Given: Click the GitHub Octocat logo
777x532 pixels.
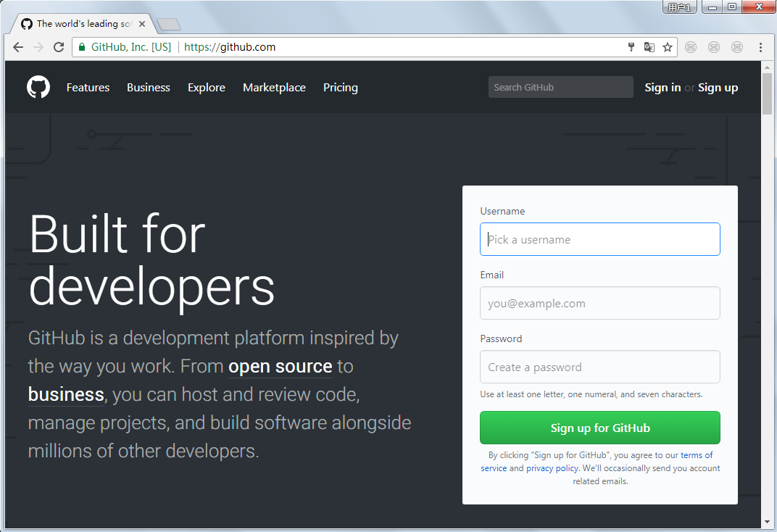Looking at the screenshot, I should [38, 88].
